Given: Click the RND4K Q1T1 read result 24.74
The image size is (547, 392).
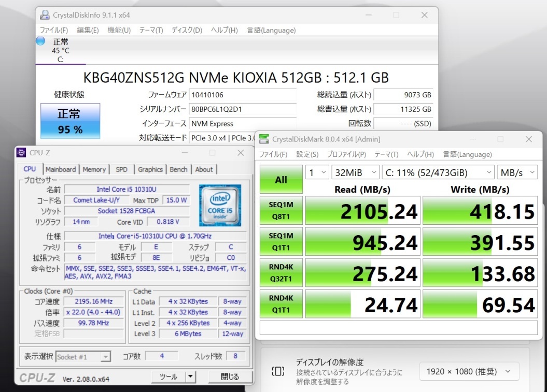Looking at the screenshot, I should [x=363, y=304].
